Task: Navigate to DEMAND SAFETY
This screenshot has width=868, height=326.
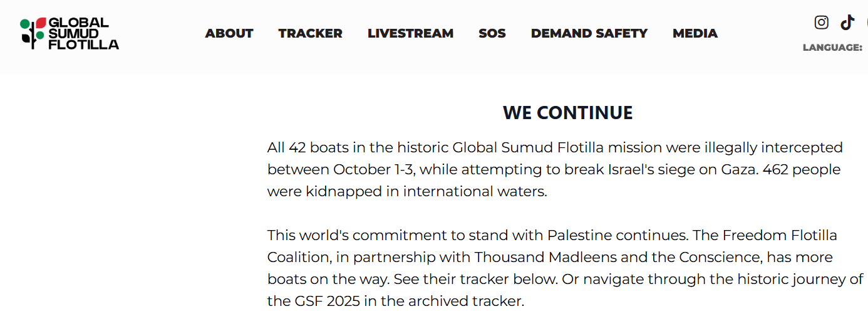Action: (x=589, y=33)
